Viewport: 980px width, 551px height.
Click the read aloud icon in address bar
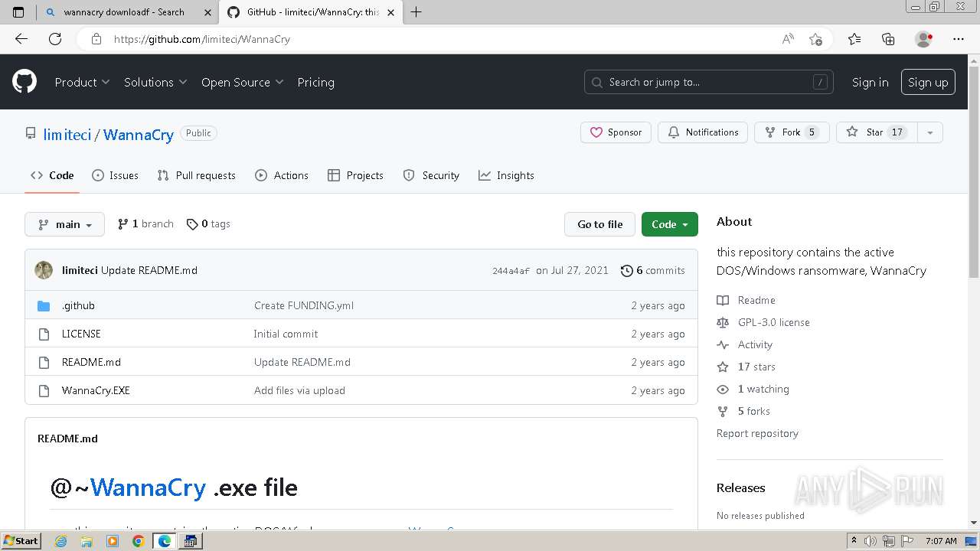point(788,39)
